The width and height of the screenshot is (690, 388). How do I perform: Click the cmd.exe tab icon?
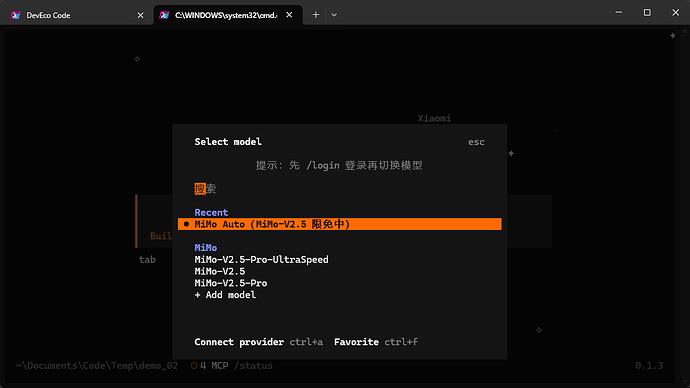165,15
